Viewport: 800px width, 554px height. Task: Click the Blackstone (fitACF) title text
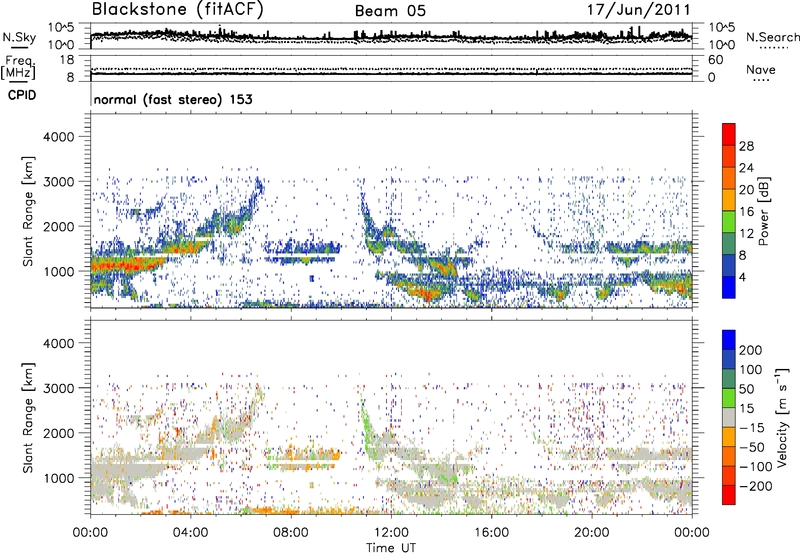click(x=178, y=10)
